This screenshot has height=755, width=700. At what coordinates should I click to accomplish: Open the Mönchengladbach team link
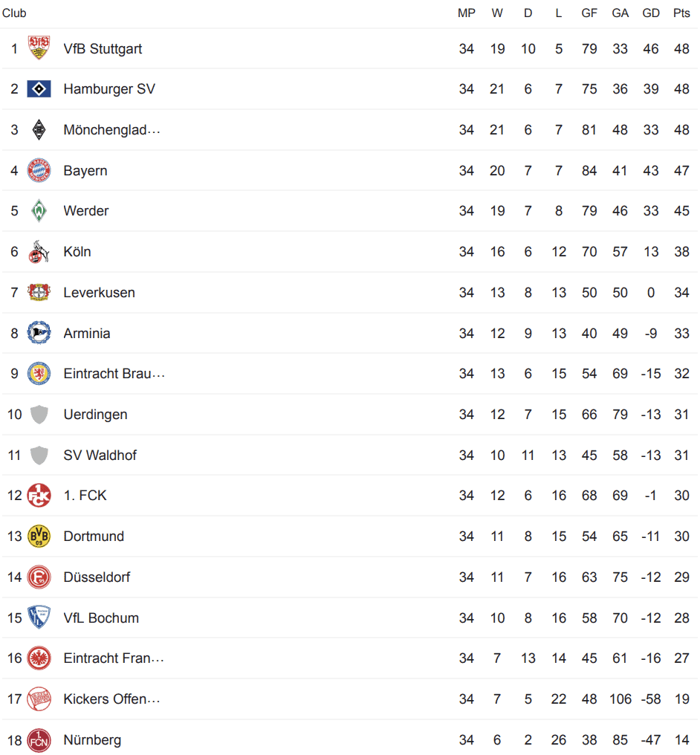pos(111,130)
